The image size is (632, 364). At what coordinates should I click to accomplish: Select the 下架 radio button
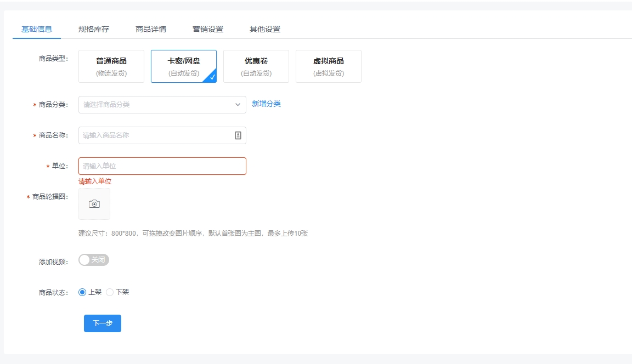[110, 292]
